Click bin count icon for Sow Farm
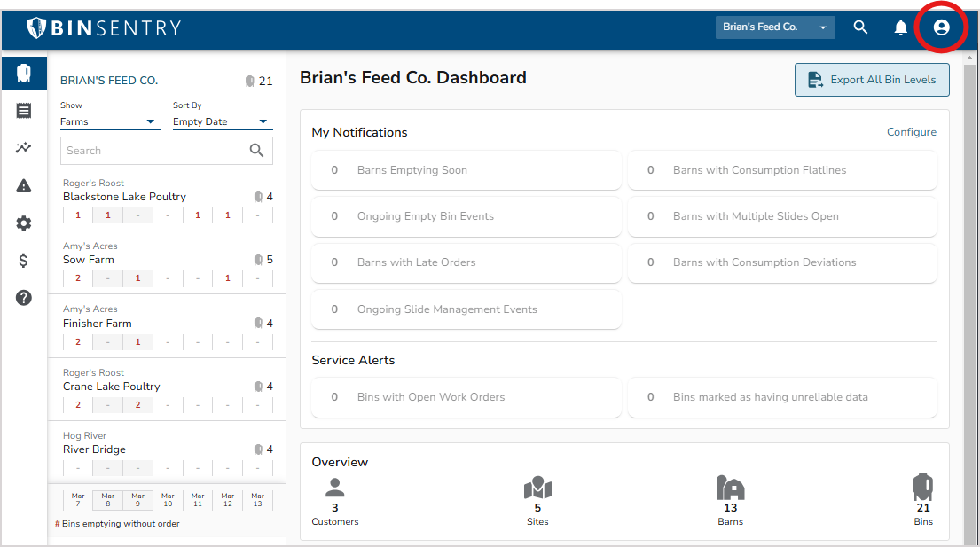 (x=258, y=260)
